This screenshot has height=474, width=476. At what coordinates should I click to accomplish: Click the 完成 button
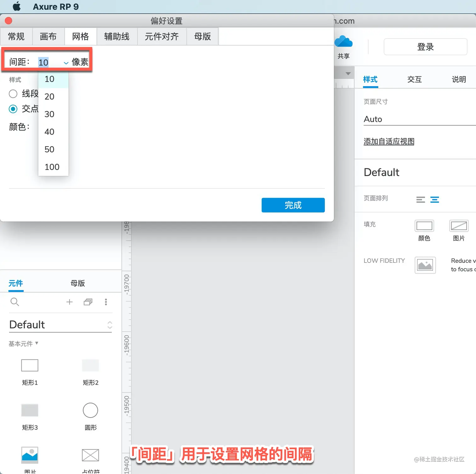[x=293, y=205]
